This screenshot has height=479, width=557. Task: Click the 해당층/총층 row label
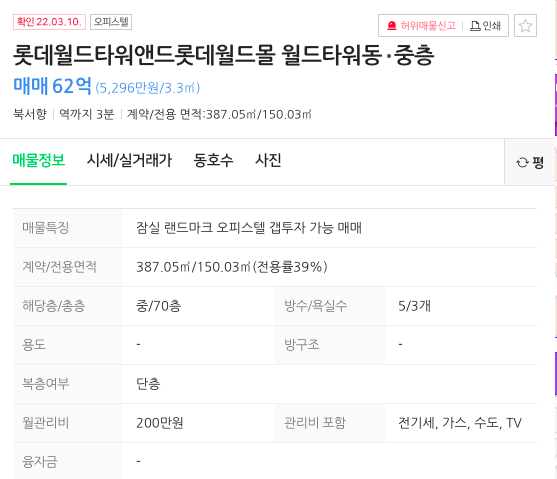[54, 306]
